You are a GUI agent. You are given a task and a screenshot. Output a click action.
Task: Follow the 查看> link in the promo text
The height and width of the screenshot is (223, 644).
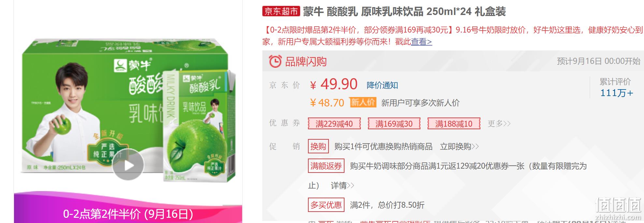(x=421, y=42)
